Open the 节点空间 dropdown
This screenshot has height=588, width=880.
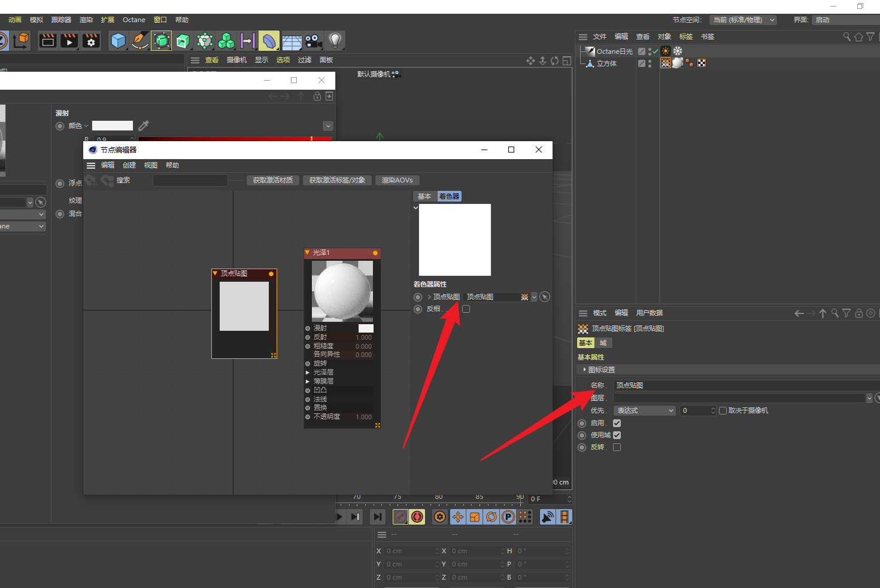click(x=743, y=20)
